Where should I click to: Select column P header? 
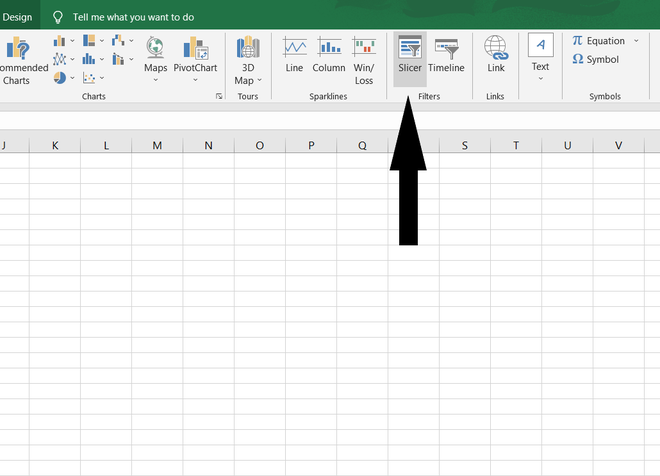[311, 146]
